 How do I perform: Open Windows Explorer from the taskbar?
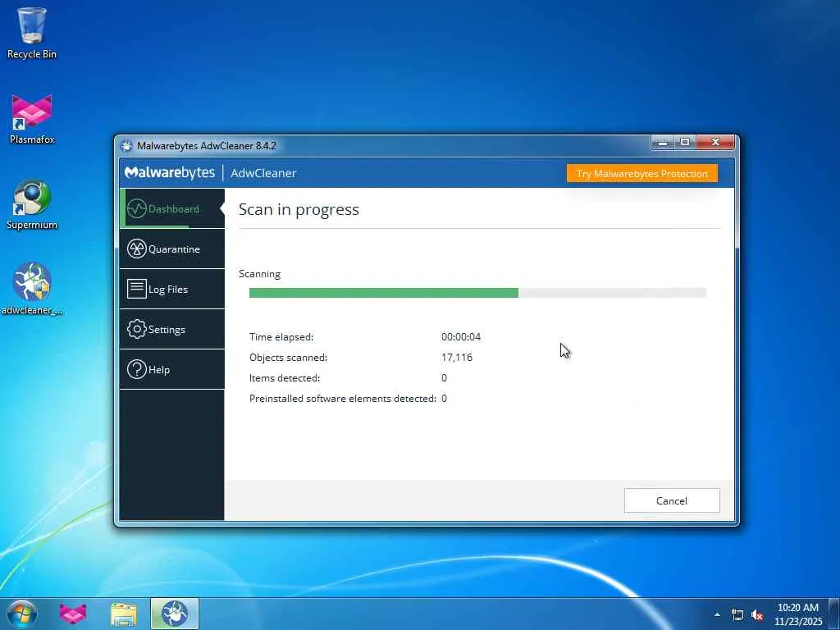click(124, 614)
